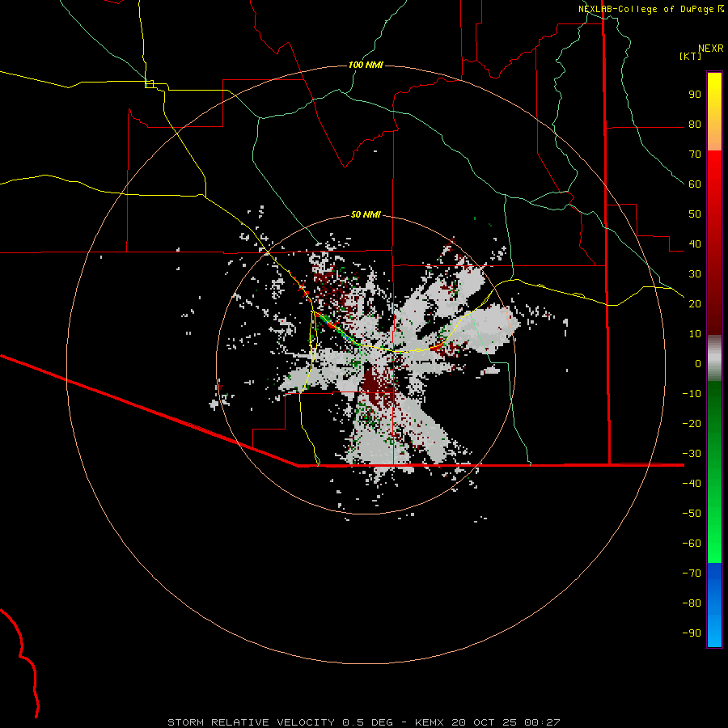Select the [KT] units label
The image size is (728, 728).
[691, 56]
